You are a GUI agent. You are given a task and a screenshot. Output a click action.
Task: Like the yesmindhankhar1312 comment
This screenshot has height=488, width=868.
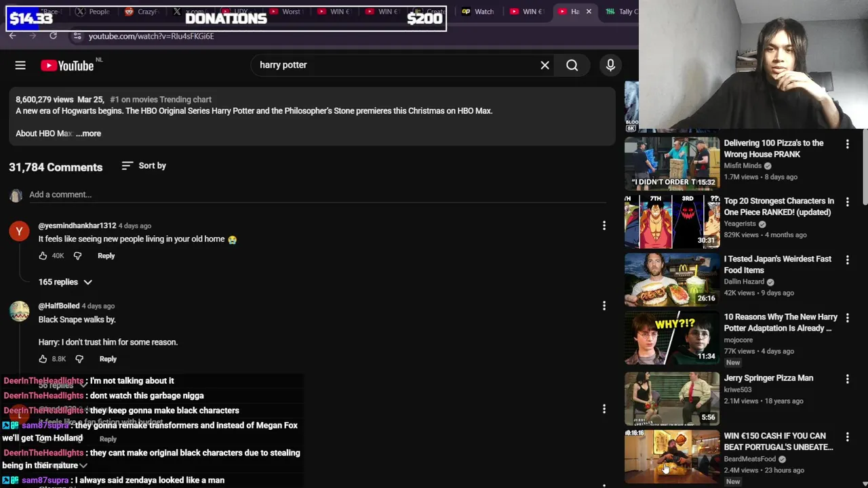coord(43,256)
